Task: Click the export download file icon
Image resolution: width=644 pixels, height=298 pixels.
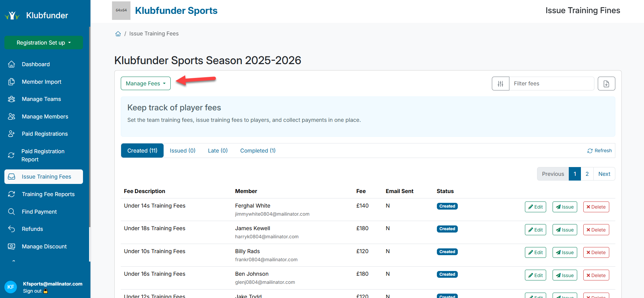Action: point(606,84)
